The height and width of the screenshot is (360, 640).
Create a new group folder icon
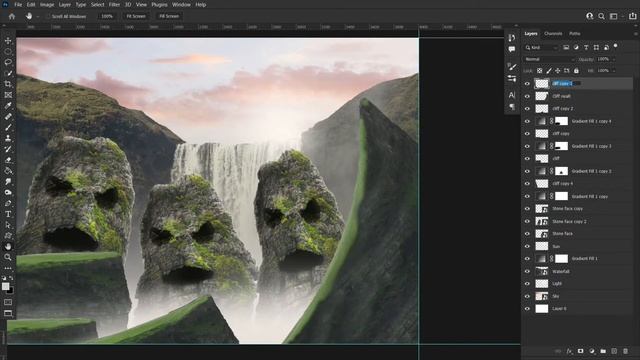[603, 351]
